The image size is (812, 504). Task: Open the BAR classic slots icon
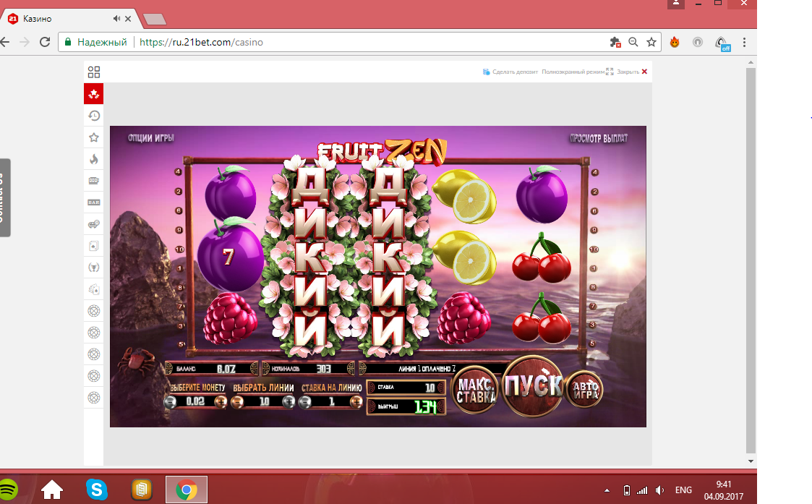94,202
